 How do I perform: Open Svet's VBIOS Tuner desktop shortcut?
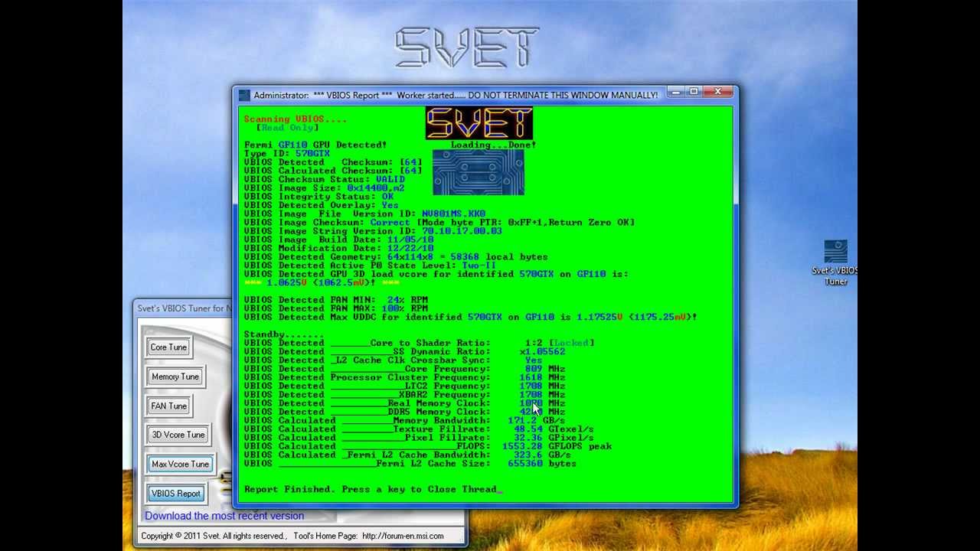coord(835,262)
